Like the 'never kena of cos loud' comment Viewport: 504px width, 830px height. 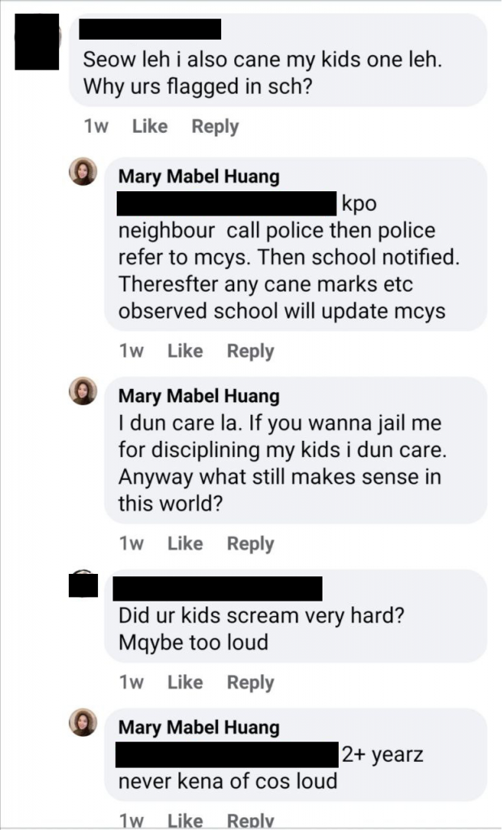click(x=186, y=820)
